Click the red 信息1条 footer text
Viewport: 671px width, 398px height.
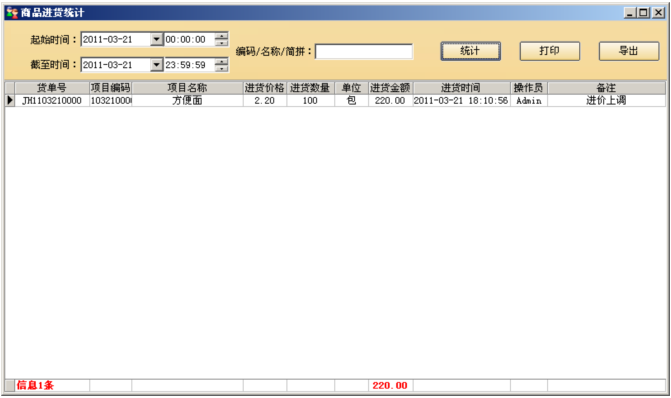coord(36,385)
